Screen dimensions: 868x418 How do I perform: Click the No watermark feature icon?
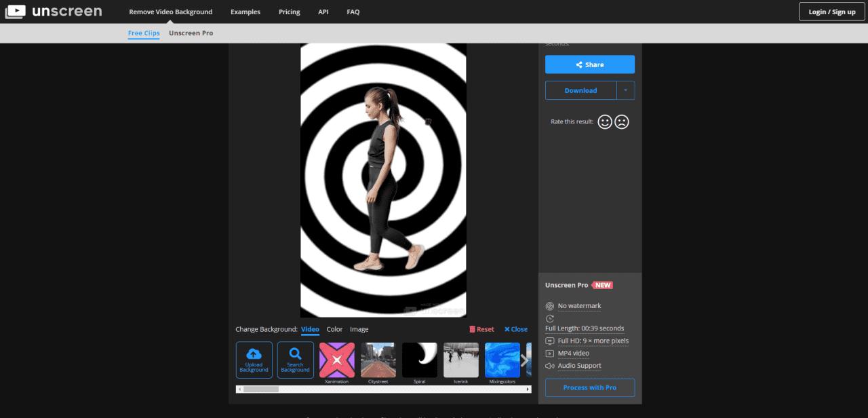coord(550,306)
